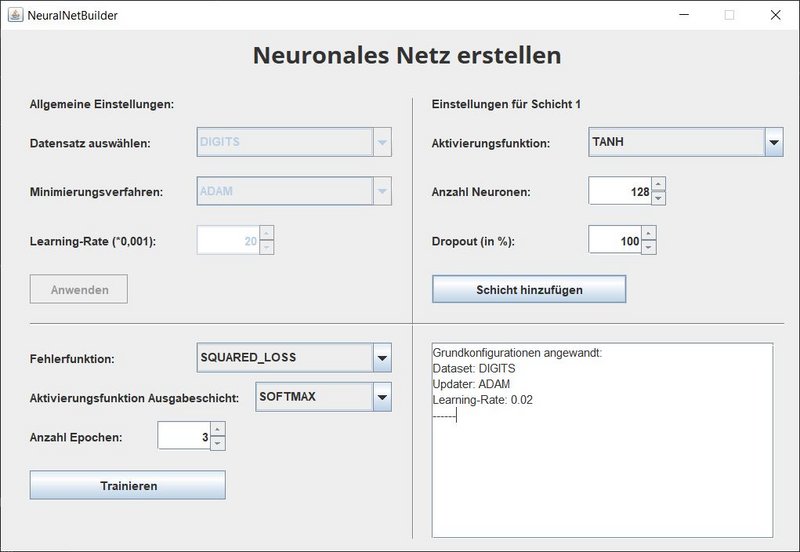Click inside the configuration log text area
The height and width of the screenshot is (552, 800).
602,470
